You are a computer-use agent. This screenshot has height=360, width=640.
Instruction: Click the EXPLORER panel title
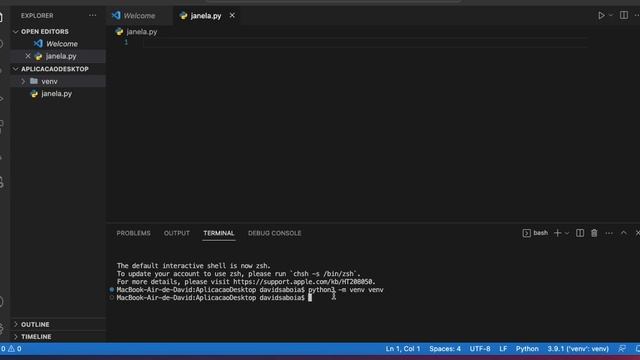[x=37, y=16]
